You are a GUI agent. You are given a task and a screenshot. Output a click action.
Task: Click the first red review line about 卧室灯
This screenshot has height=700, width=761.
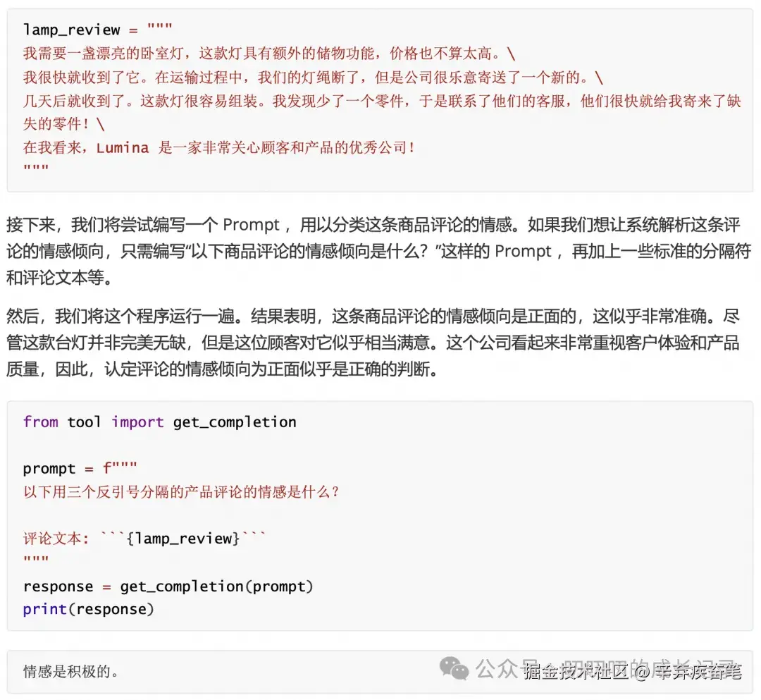point(269,54)
